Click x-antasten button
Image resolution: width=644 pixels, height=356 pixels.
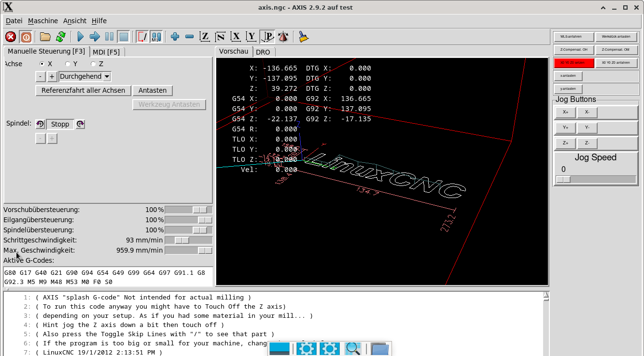pyautogui.click(x=568, y=76)
